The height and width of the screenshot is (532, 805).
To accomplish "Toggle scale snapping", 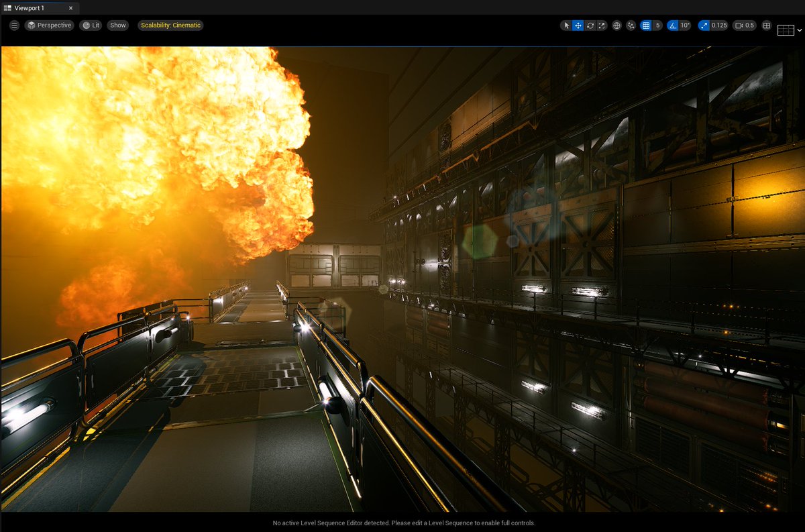I will point(703,25).
